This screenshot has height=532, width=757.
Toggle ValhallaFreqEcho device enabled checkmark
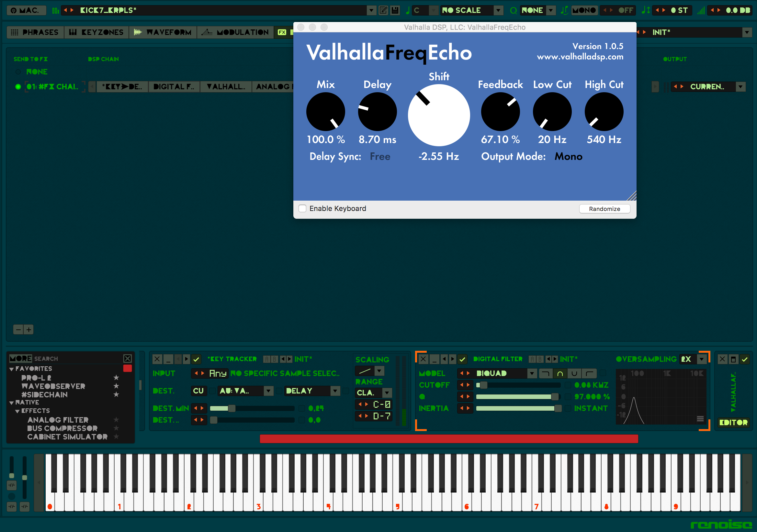[744, 359]
